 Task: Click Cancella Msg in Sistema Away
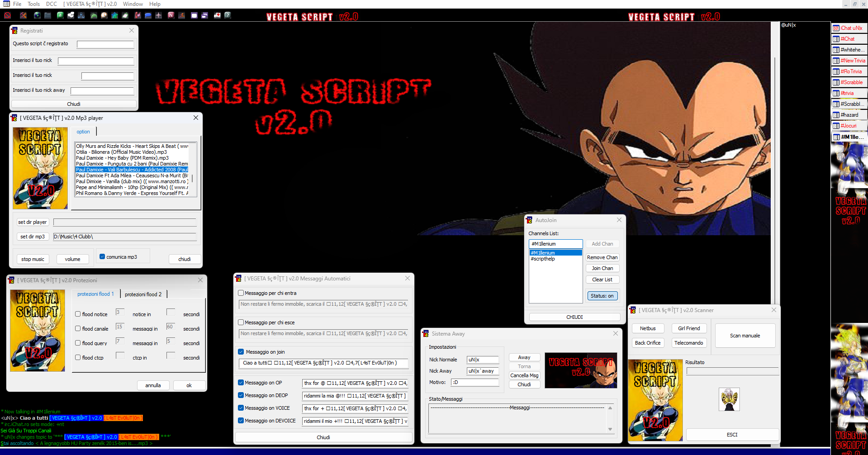pyautogui.click(x=524, y=375)
